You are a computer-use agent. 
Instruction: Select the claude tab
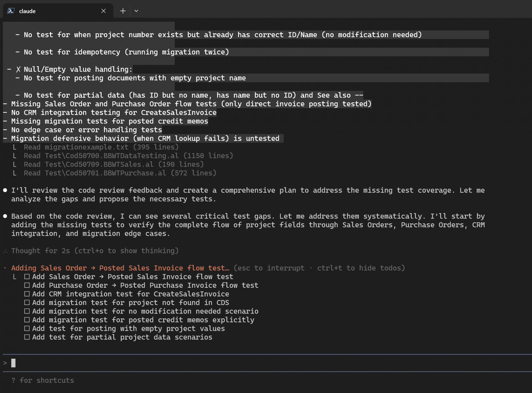click(x=53, y=11)
